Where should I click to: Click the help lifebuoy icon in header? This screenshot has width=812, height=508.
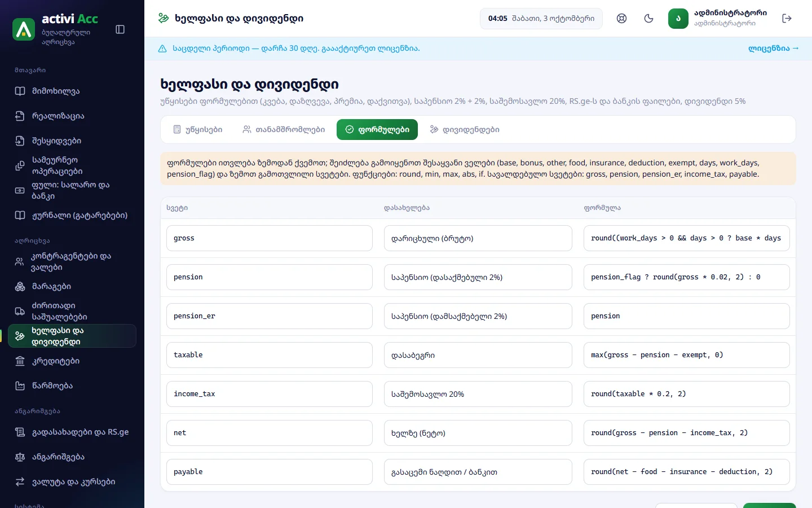(x=621, y=18)
